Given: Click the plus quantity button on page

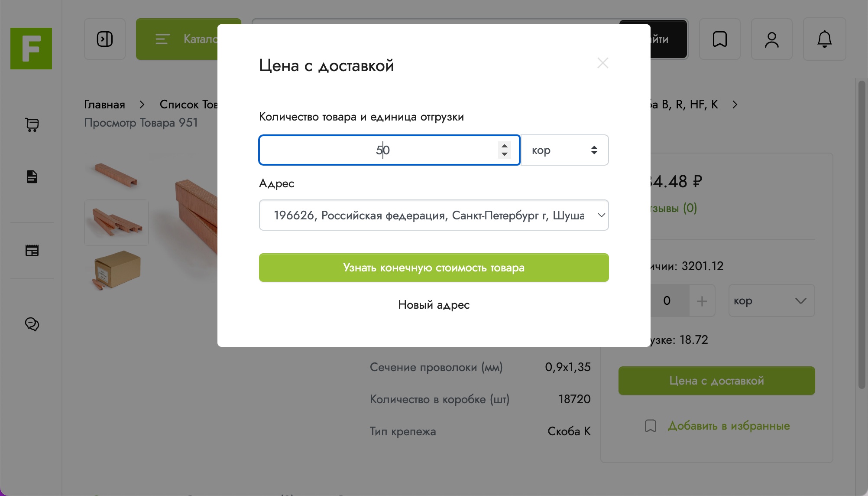Looking at the screenshot, I should (702, 300).
